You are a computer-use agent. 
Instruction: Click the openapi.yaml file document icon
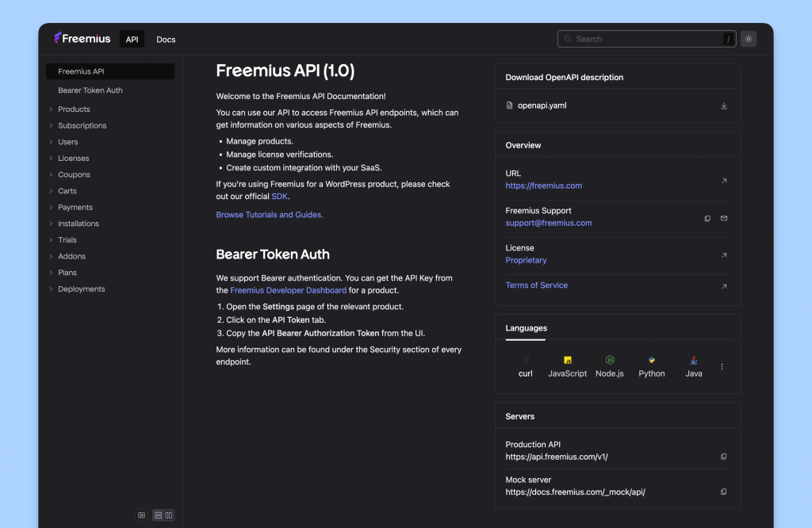click(509, 105)
